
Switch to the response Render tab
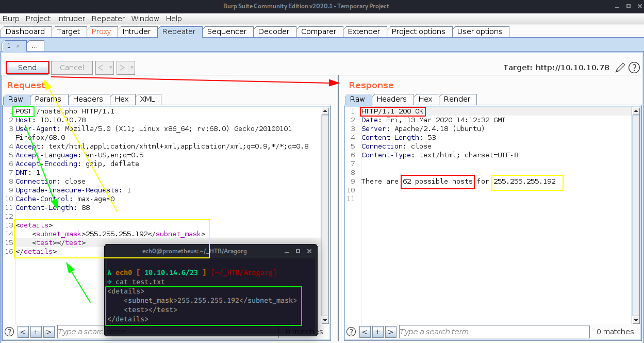457,99
